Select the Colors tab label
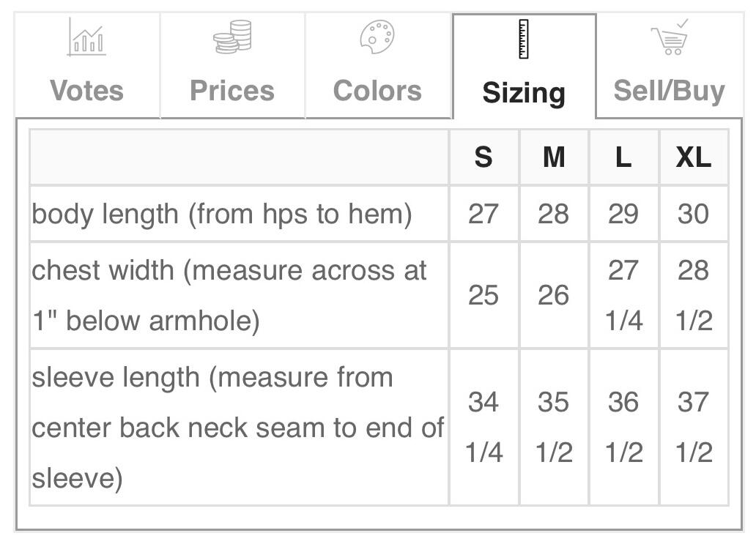 coord(377,91)
